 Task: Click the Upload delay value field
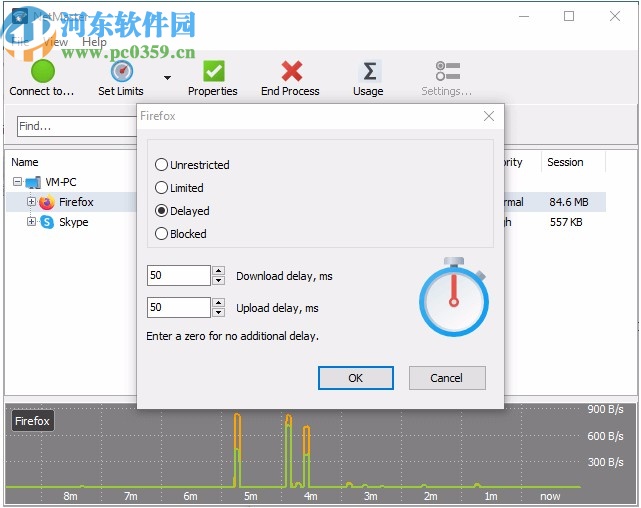point(179,307)
